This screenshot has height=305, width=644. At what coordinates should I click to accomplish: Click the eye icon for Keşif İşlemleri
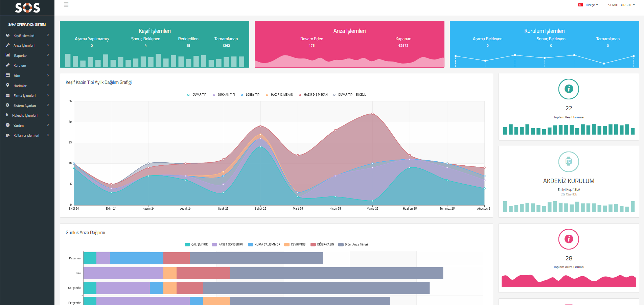8,36
